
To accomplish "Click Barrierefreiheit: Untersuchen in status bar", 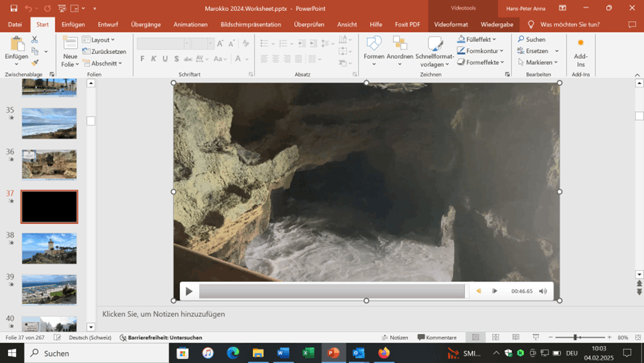I will [161, 337].
